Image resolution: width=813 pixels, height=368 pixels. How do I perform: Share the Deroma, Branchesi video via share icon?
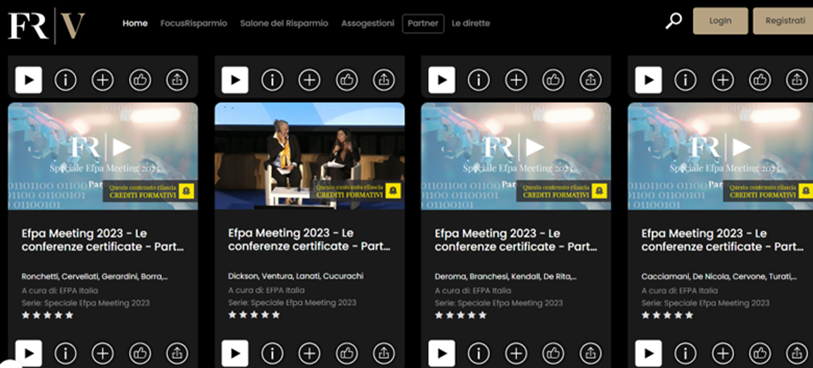[591, 353]
